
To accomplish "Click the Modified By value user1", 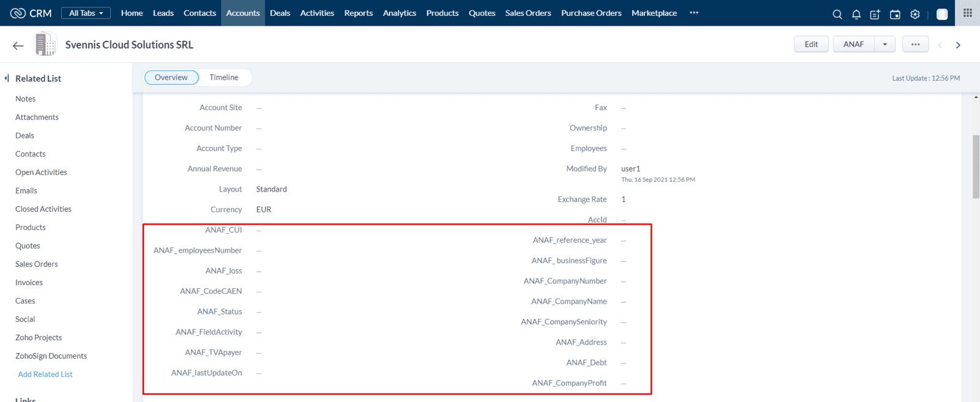I will pos(631,169).
